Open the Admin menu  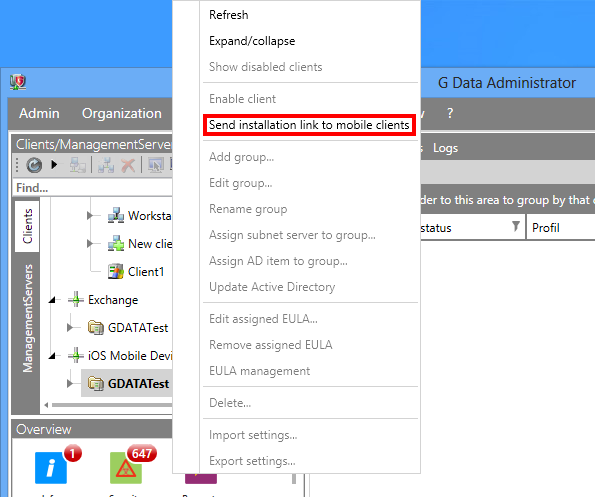click(39, 113)
